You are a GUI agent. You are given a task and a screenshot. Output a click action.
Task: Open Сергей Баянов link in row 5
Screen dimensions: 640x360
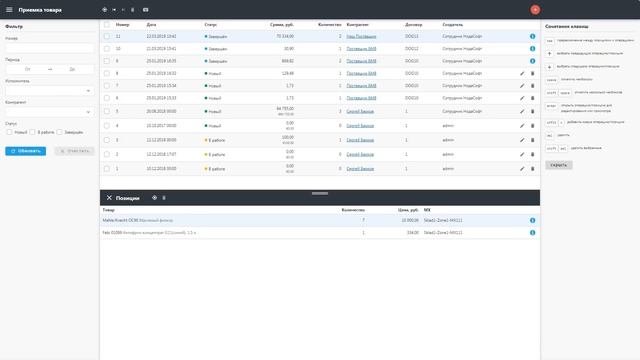pos(360,111)
